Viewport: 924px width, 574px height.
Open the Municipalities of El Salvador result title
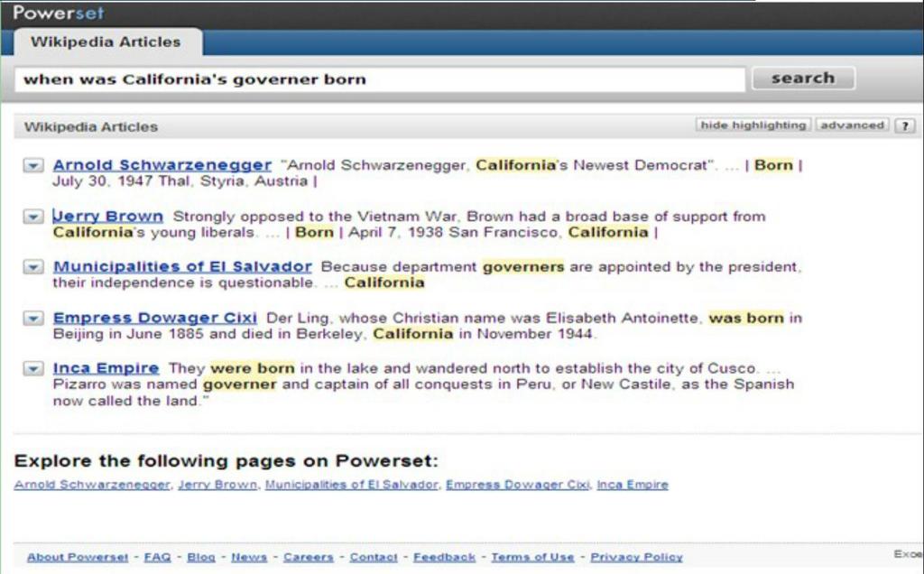point(182,267)
